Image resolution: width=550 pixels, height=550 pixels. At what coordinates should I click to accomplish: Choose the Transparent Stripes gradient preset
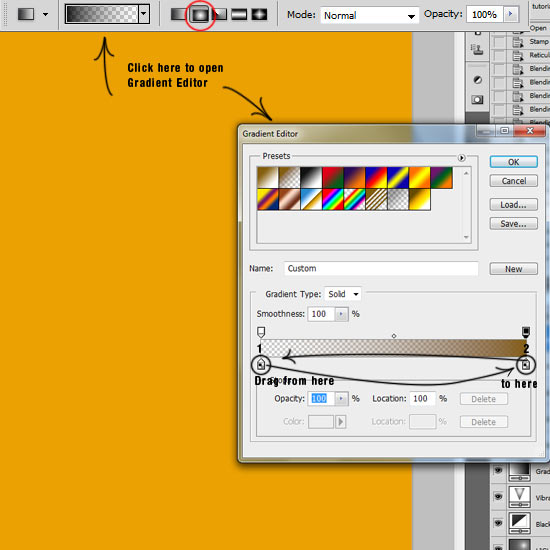376,200
